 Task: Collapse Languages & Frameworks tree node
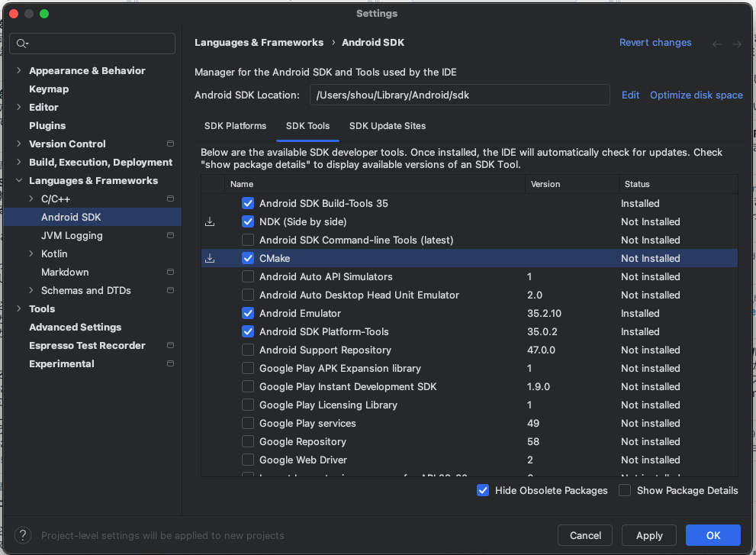18,181
